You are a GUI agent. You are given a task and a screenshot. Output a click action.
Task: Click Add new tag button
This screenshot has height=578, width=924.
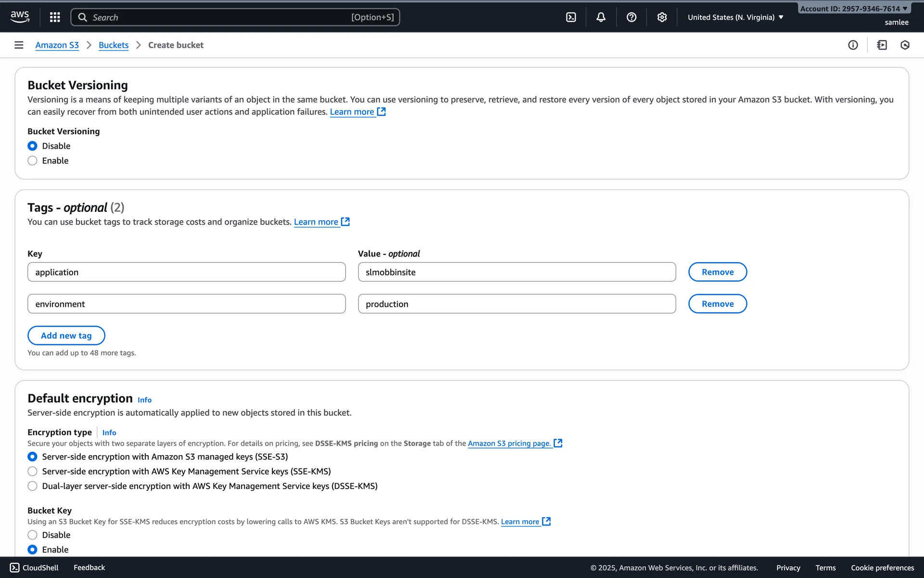click(x=66, y=336)
